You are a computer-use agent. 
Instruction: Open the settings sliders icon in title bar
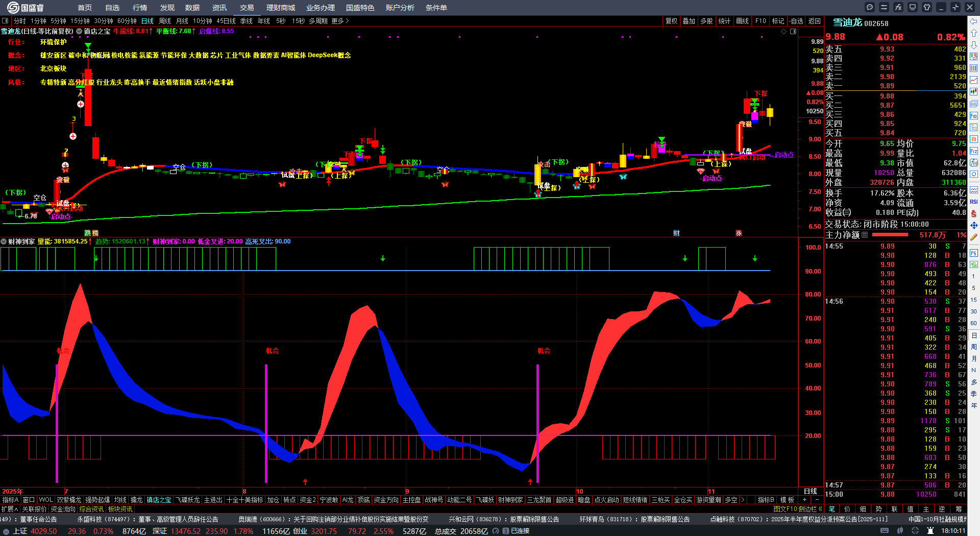(x=884, y=7)
